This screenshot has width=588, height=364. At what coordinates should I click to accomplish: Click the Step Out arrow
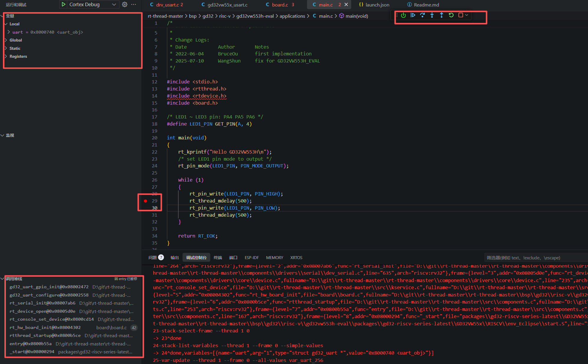pos(441,15)
